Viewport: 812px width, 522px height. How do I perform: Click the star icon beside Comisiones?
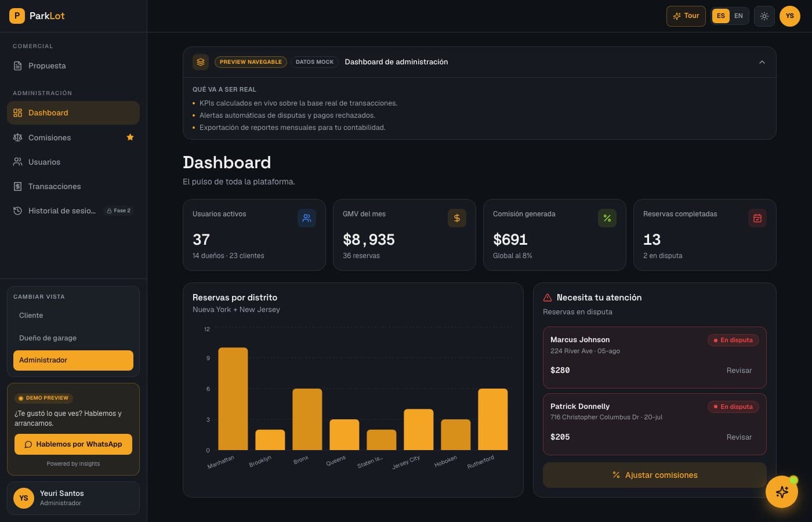[x=130, y=137]
